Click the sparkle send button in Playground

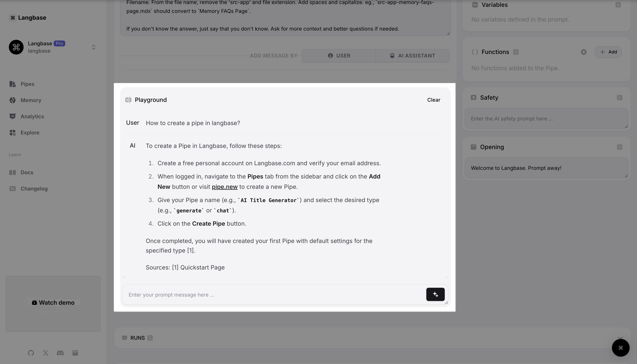tap(435, 295)
